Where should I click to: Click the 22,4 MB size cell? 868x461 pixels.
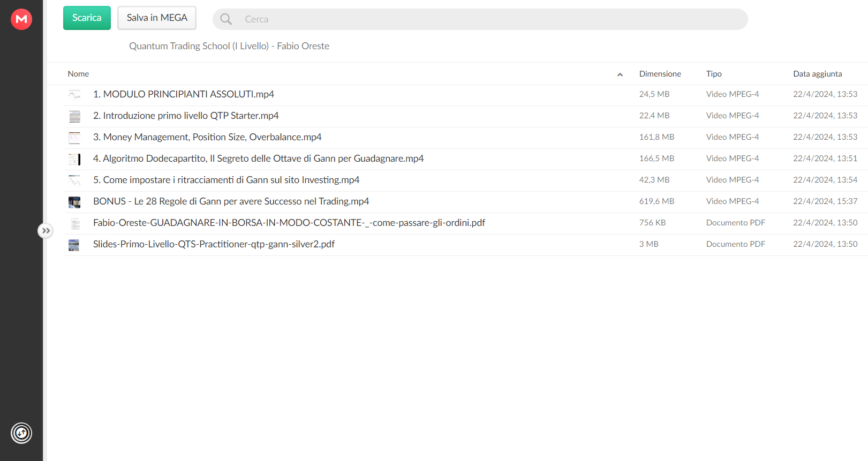pos(654,116)
